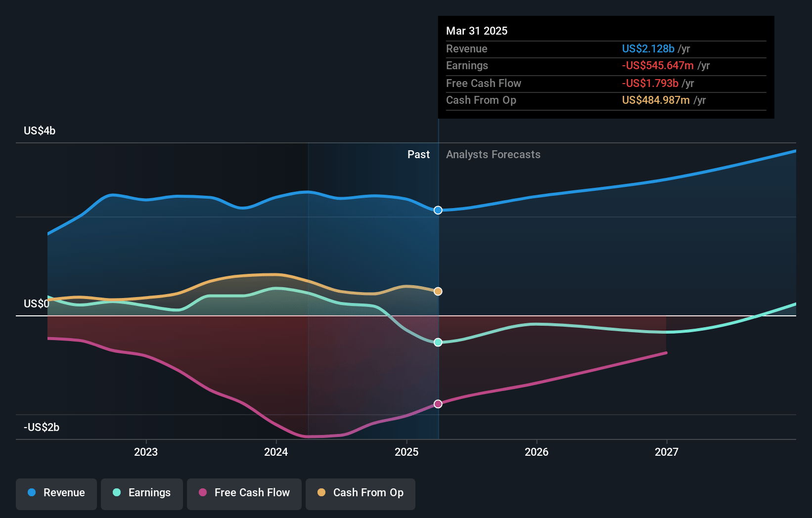The height and width of the screenshot is (518, 812).
Task: Click the 2027 x-axis label
Action: tap(667, 452)
